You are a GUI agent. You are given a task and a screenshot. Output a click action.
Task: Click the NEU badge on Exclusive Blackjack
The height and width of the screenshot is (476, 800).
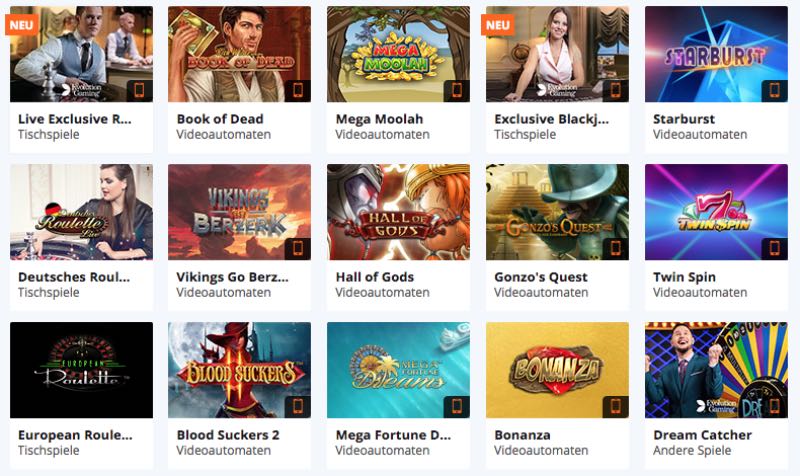click(x=498, y=25)
